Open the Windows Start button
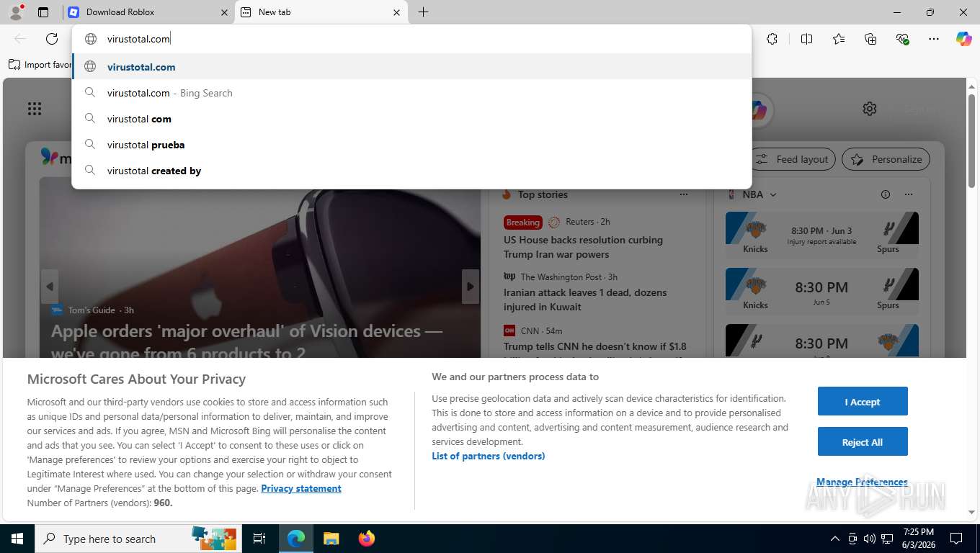980x553 pixels. coord(17,539)
